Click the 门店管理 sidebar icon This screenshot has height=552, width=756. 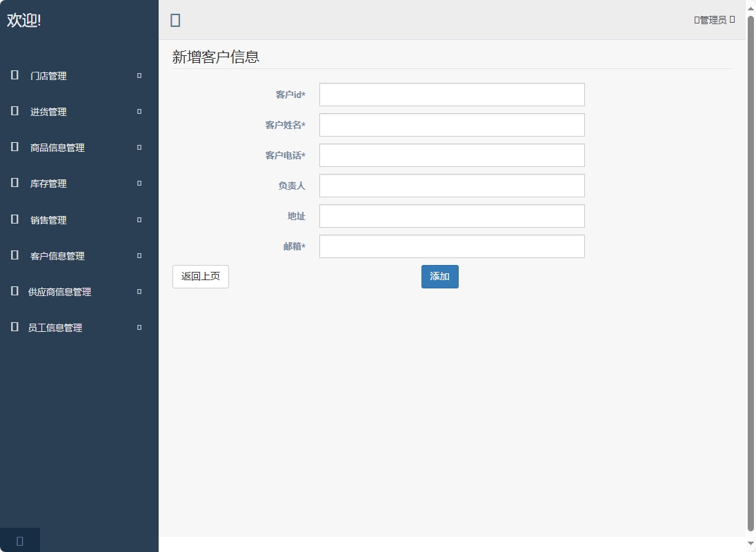click(x=14, y=75)
